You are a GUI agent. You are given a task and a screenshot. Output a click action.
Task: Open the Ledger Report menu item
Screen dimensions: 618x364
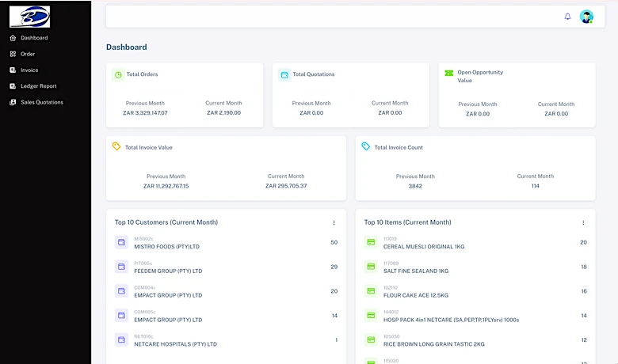[x=39, y=85]
